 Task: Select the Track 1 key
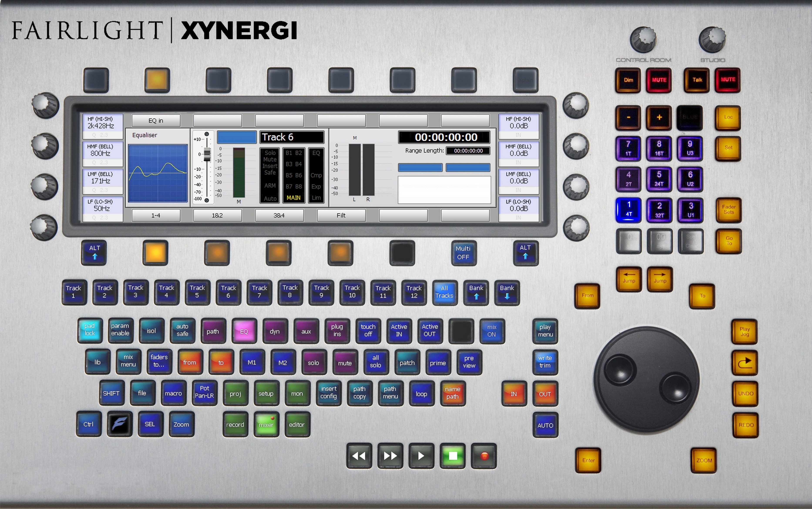pos(74,292)
